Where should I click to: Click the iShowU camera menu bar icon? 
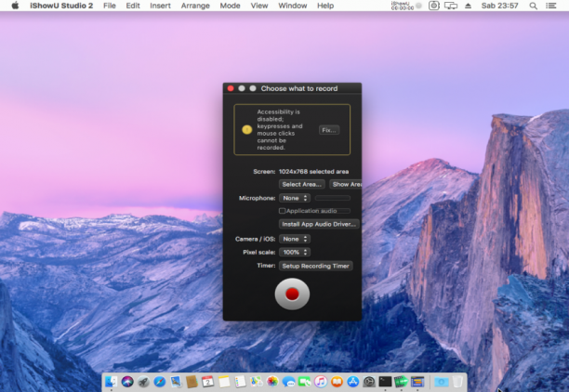coord(433,6)
